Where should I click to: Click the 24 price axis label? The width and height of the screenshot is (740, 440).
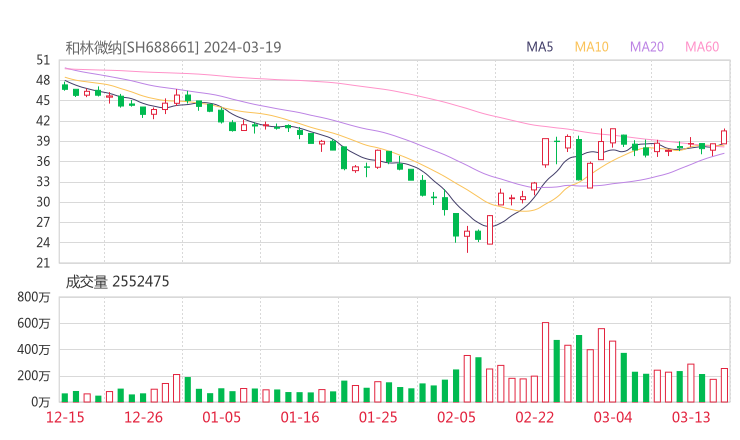coord(43,243)
